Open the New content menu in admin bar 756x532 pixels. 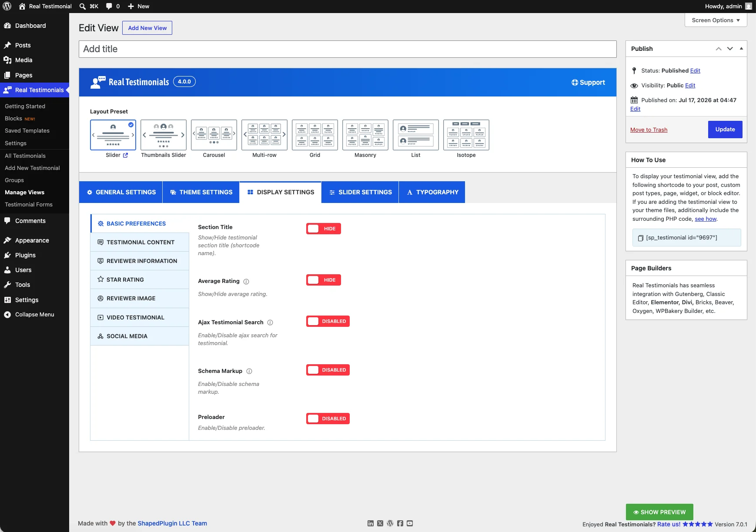138,6
